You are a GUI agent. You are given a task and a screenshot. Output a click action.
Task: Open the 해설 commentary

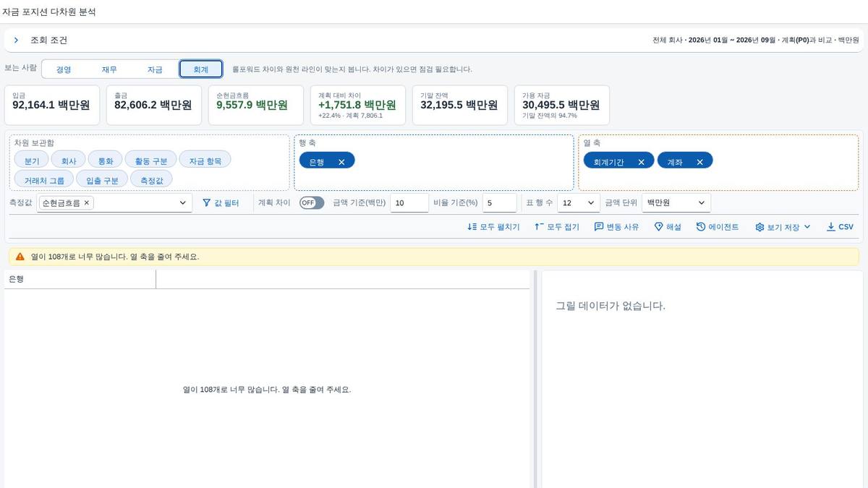coord(668,227)
